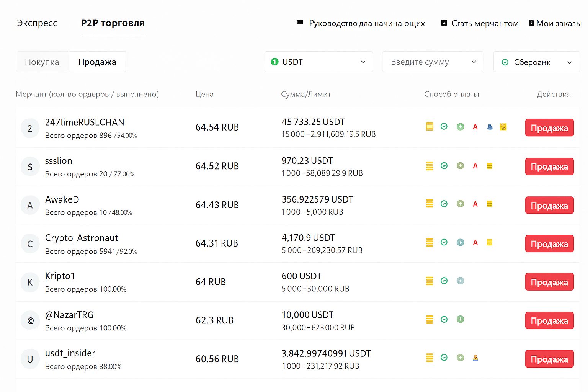The width and height of the screenshot is (588, 392).
Task: Open the Экспресс tab
Action: coord(37,23)
